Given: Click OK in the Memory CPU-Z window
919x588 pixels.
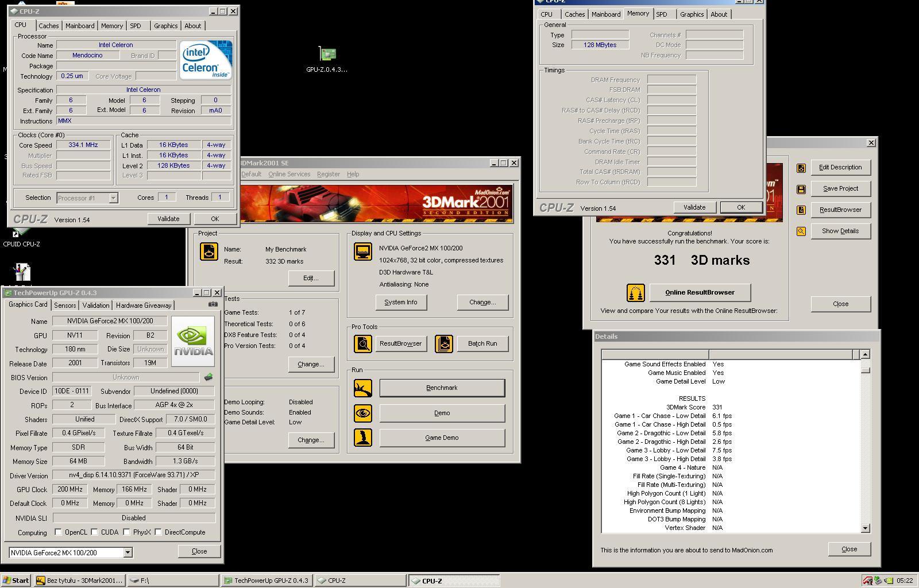Looking at the screenshot, I should coord(741,207).
